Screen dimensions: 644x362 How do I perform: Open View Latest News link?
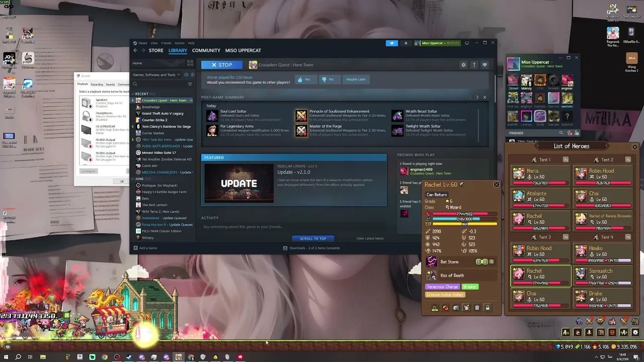(x=370, y=238)
